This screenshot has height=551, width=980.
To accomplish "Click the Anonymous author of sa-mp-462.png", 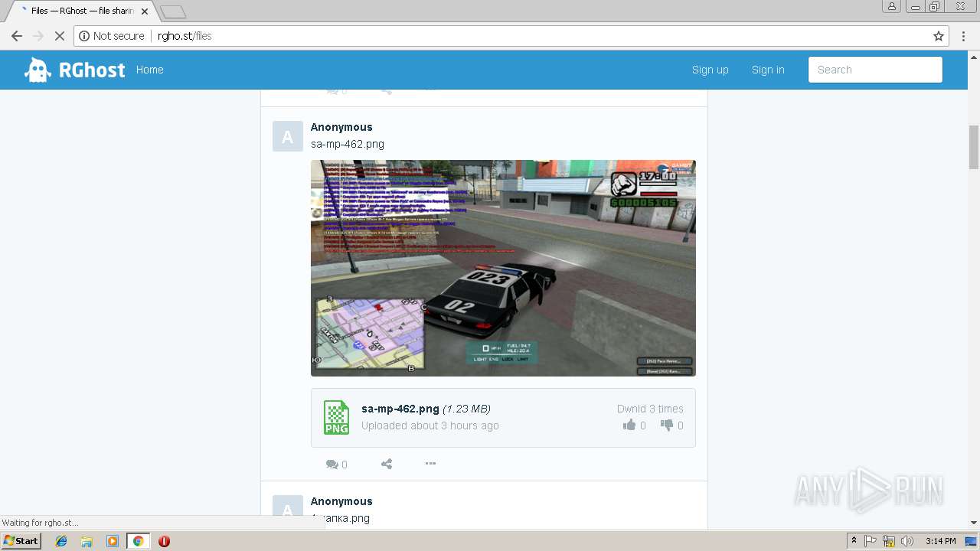I will pyautogui.click(x=341, y=127).
